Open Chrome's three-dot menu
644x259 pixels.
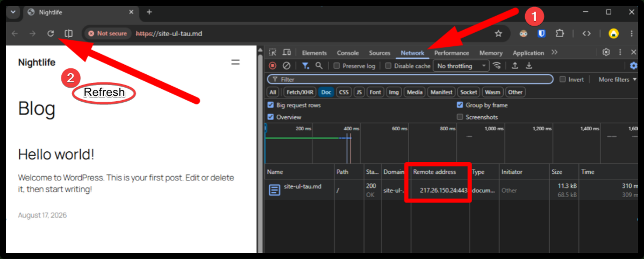pos(632,34)
